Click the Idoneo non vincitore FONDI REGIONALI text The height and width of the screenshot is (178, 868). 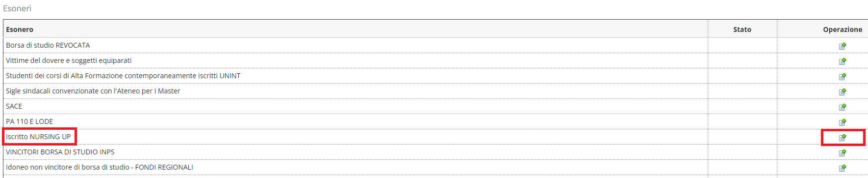100,167
